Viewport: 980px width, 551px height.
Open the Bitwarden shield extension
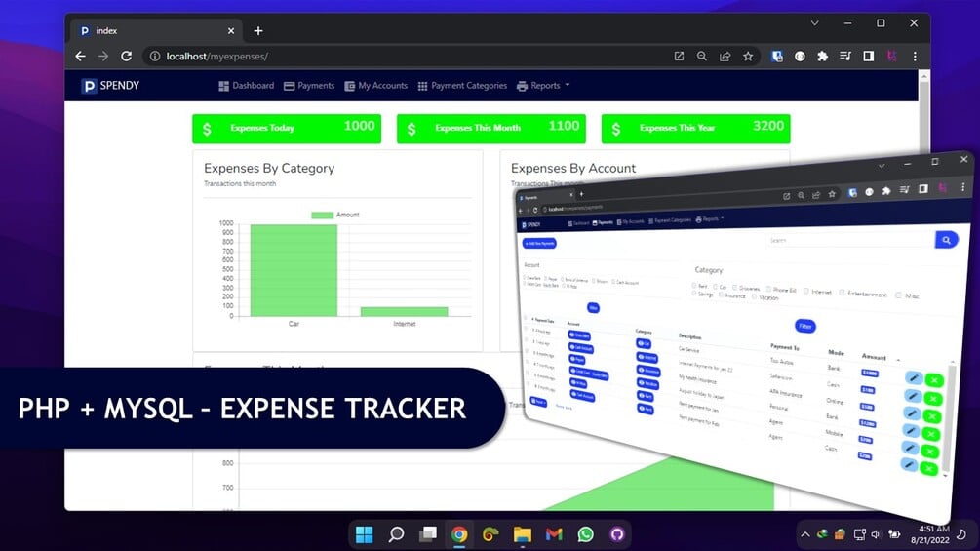coord(777,57)
